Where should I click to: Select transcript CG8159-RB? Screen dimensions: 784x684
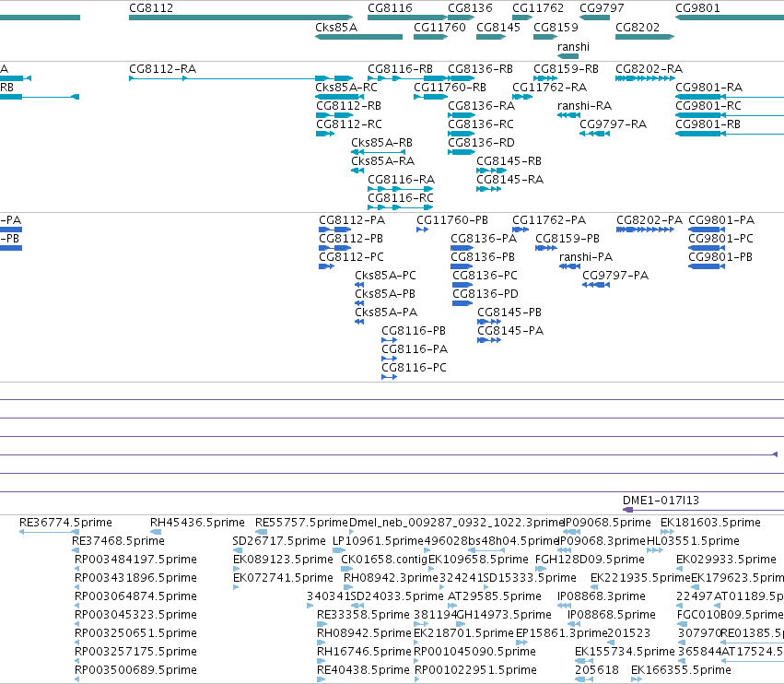pos(545,78)
